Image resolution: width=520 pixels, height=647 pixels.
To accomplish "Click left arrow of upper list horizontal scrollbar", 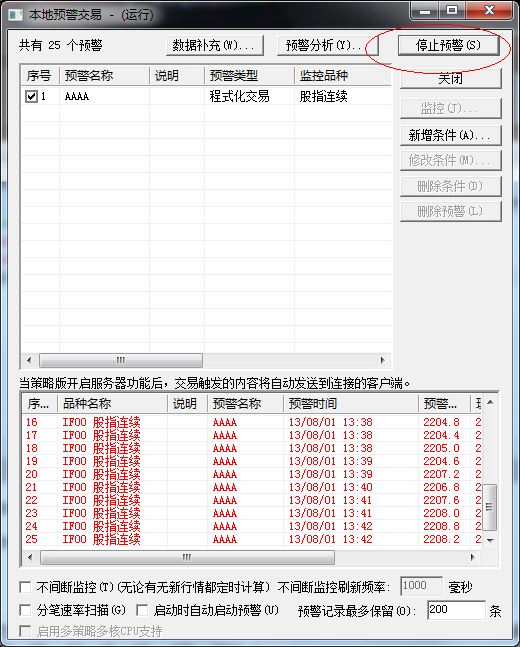I will (29, 360).
